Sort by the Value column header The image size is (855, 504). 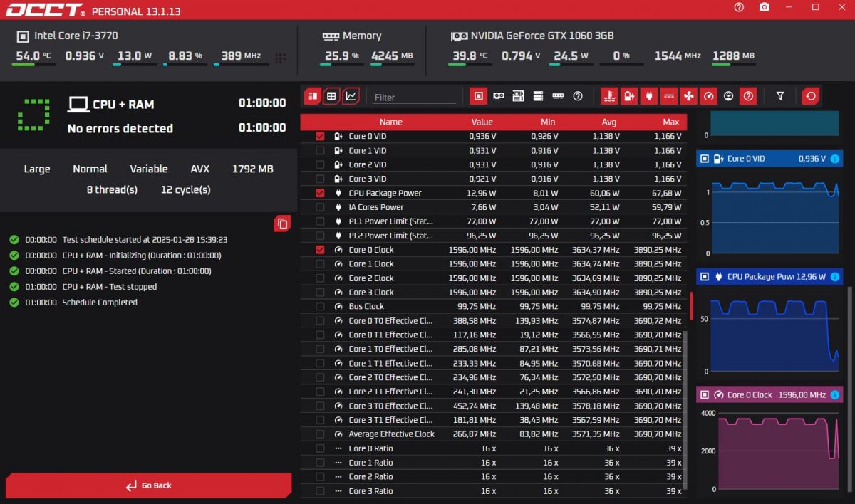click(482, 122)
